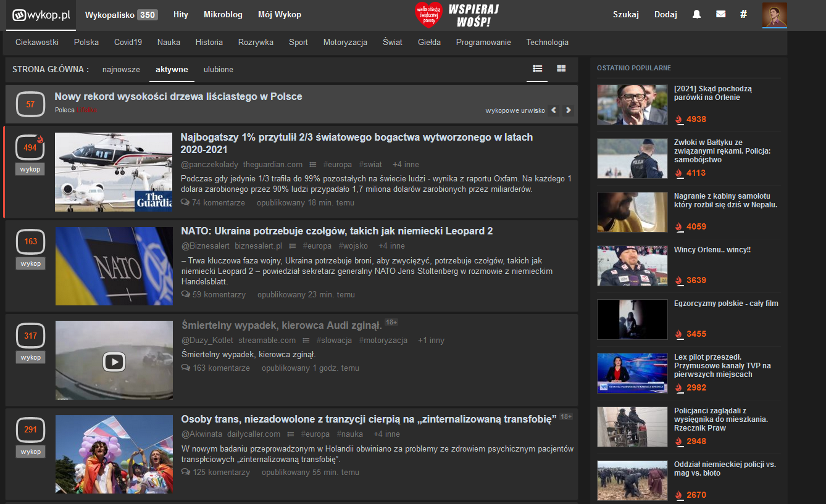Image resolution: width=826 pixels, height=504 pixels.
Task: Click the related links icon next to theguardian.com
Action: [313, 165]
